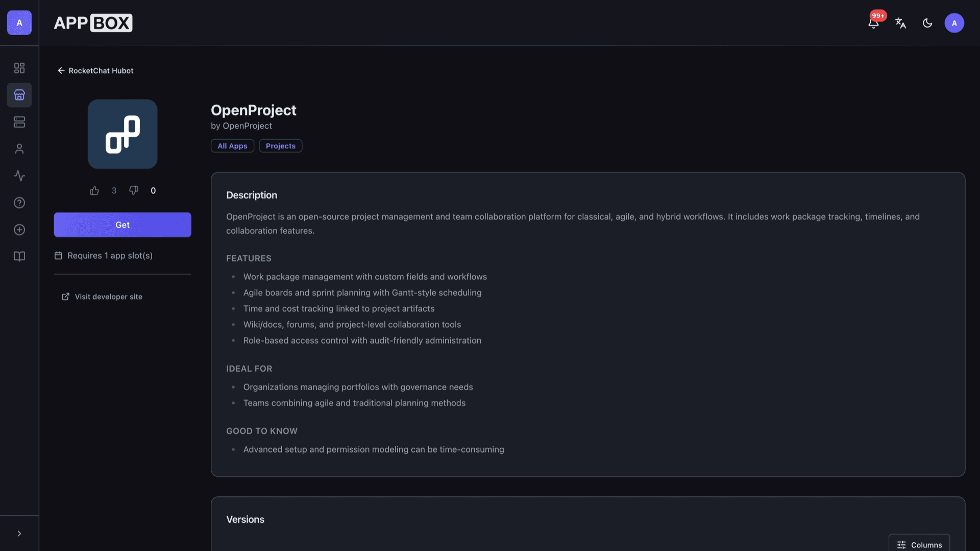Screen dimensions: 980x551
Task: Like the app with thumbs up
Action: pyautogui.click(x=94, y=190)
